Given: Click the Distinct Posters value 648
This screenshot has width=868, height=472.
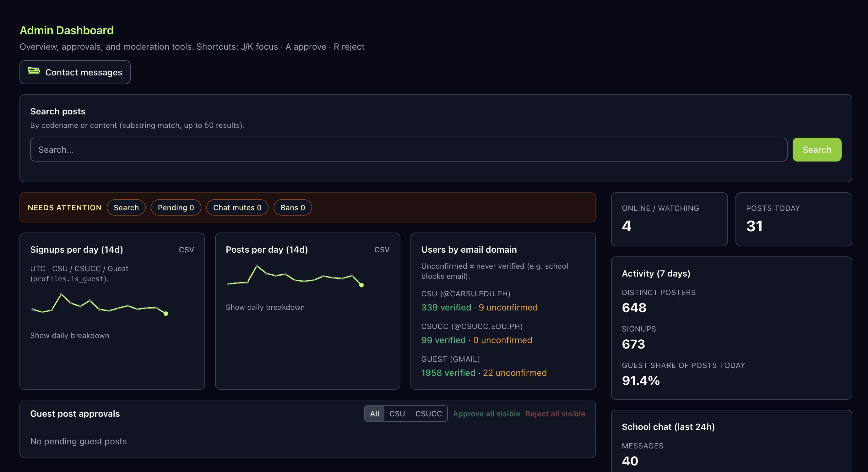Looking at the screenshot, I should (x=634, y=307).
